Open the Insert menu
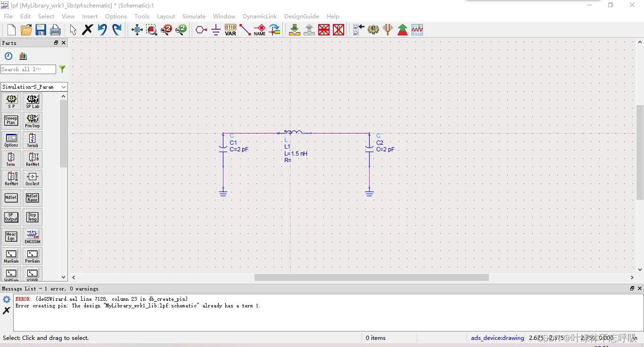 [x=90, y=16]
